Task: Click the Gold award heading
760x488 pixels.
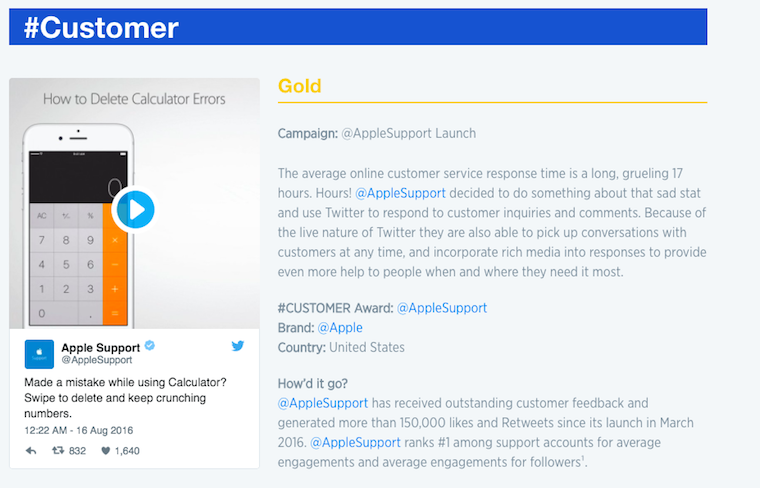Action: tap(300, 86)
